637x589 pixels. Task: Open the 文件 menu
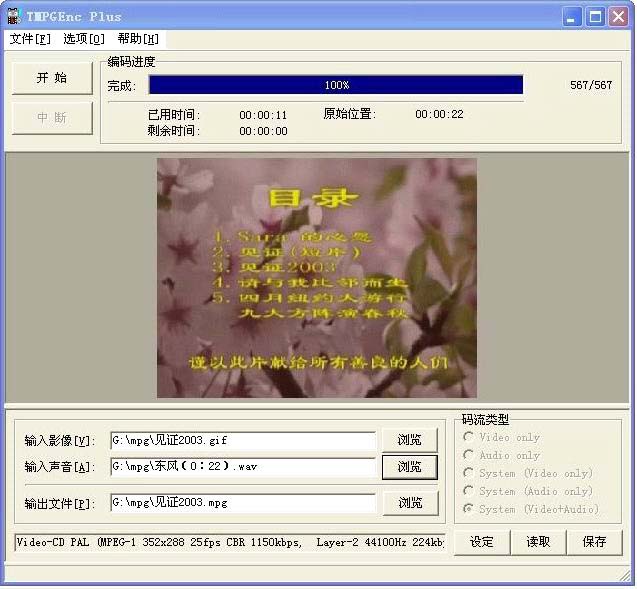pyautogui.click(x=30, y=39)
